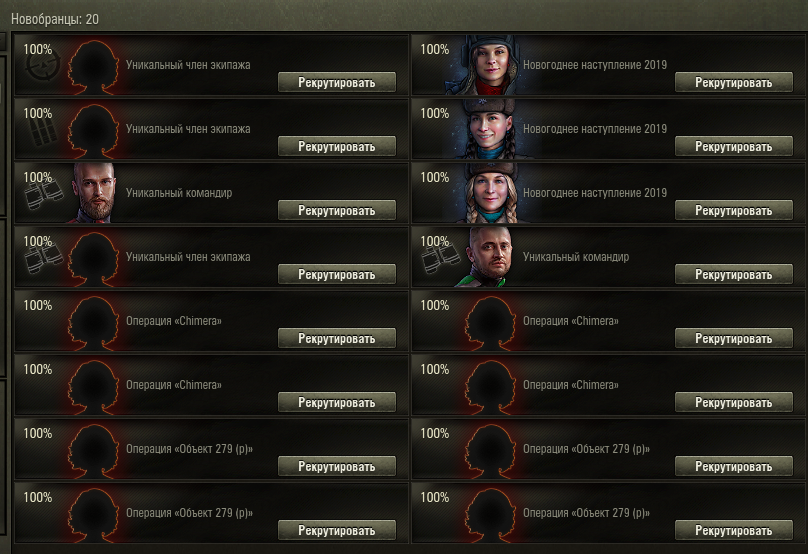Recruit the third Новогоднее наступление 2019 girl
The width and height of the screenshot is (808, 554).
pos(734,210)
